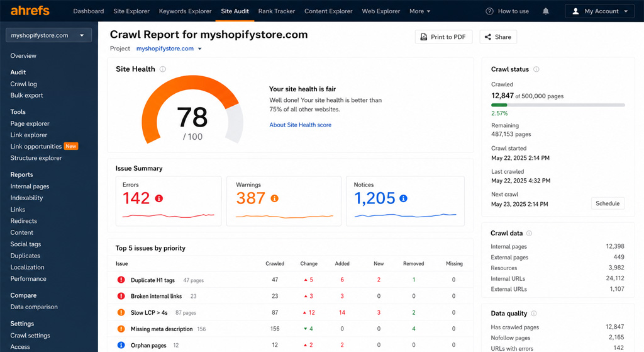
Task: Open the Performance report
Action: (28, 279)
